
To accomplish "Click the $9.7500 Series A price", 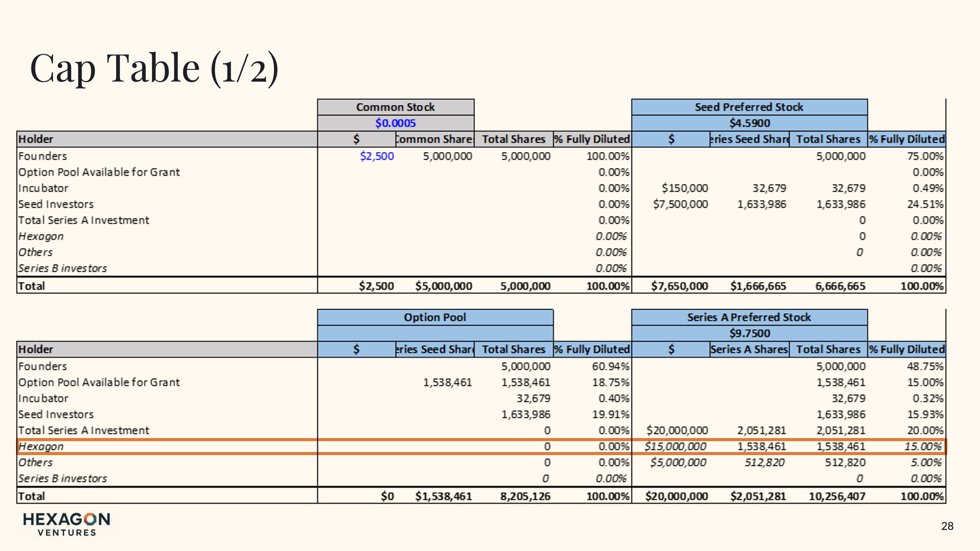I will [749, 333].
